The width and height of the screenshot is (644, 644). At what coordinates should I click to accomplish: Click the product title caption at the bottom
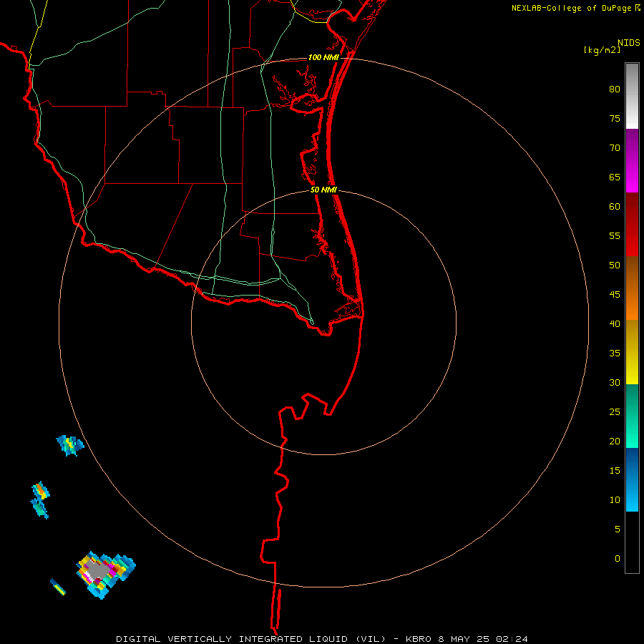click(x=321, y=639)
